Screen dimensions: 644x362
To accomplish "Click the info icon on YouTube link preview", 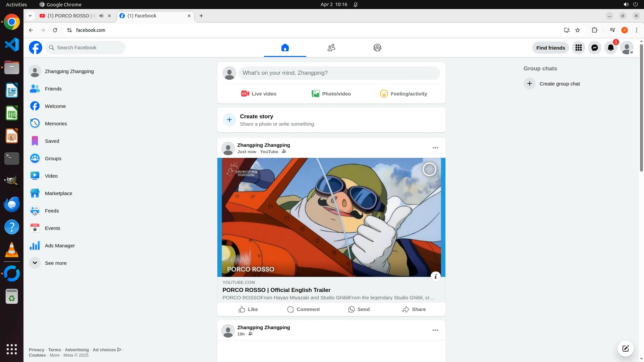I will click(x=435, y=277).
